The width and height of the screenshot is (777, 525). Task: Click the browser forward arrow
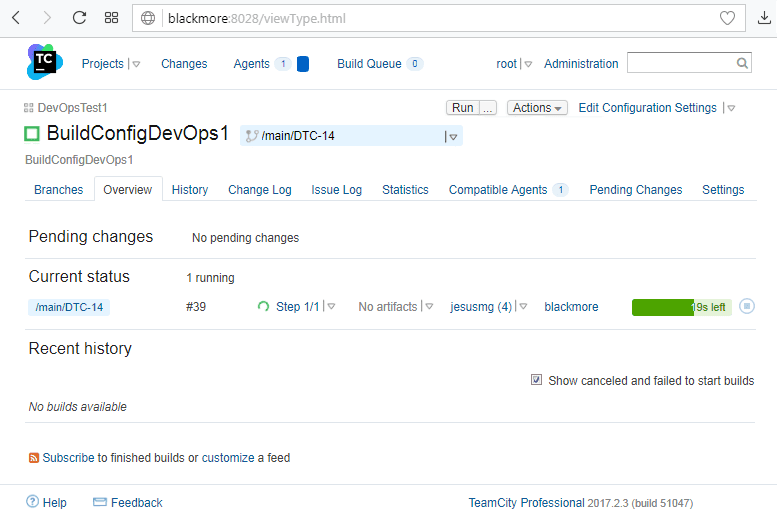tap(47, 18)
